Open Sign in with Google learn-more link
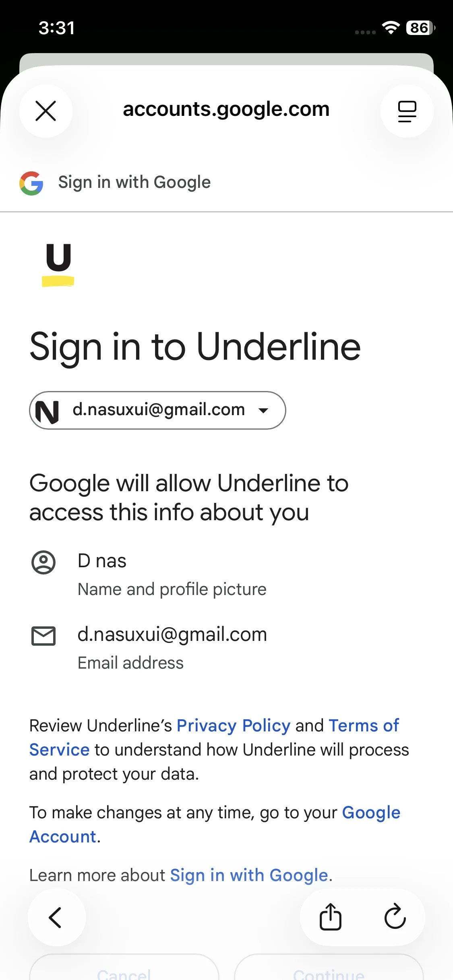 (249, 875)
